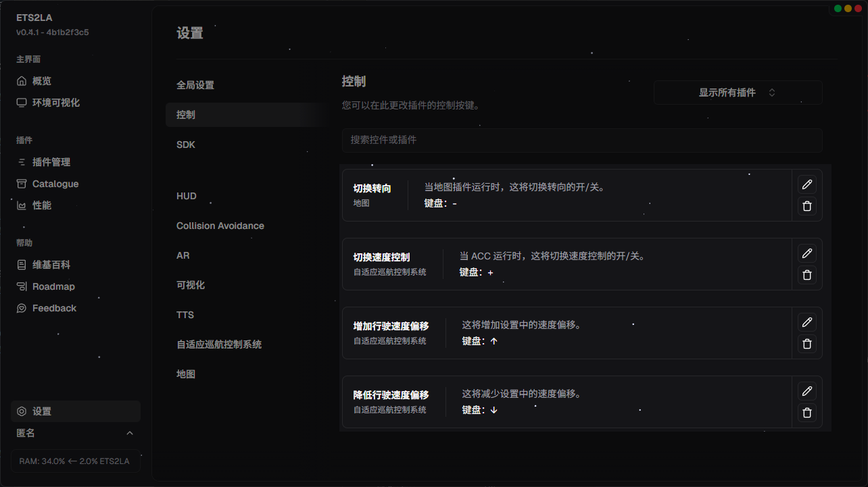This screenshot has height=487, width=868.
Task: Edit the 增加行驶速度偏移 keybind
Action: (x=806, y=322)
